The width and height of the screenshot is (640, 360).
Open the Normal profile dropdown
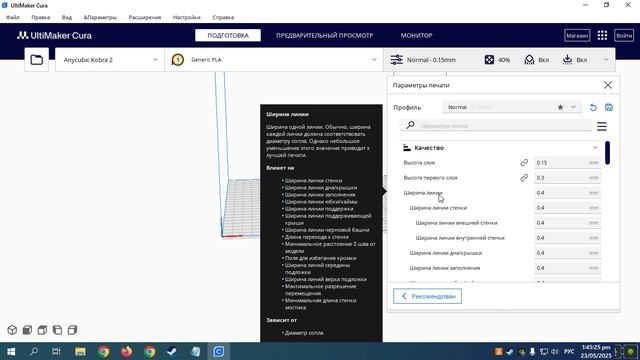coord(512,107)
